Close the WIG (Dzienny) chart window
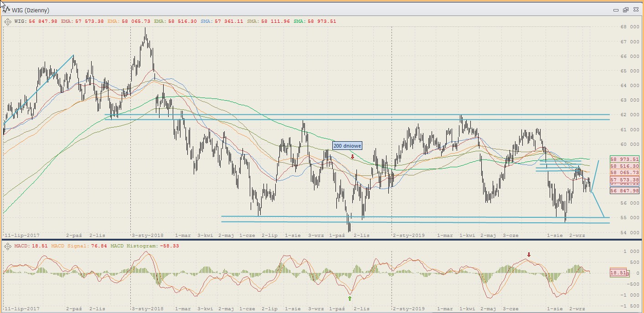 pos(635,10)
